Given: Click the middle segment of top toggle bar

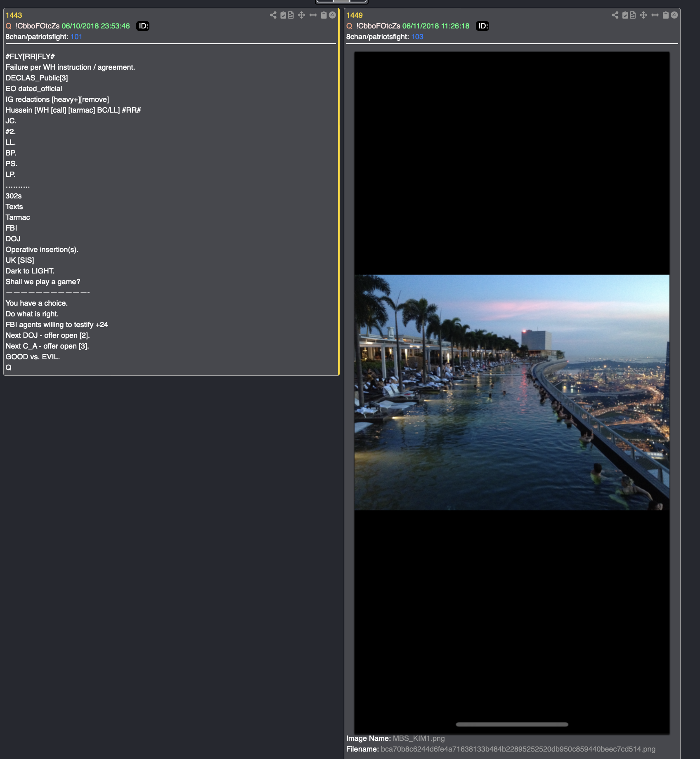Looking at the screenshot, I should [341, 1].
